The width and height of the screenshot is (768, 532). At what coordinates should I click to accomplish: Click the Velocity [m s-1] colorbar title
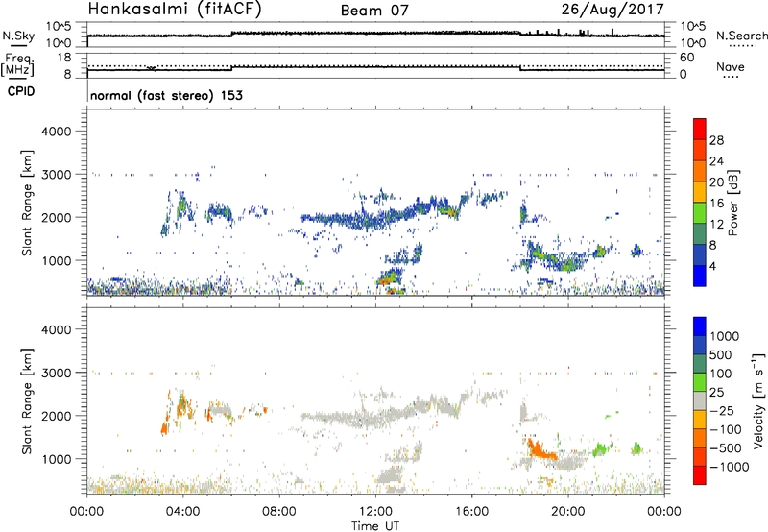(x=758, y=400)
